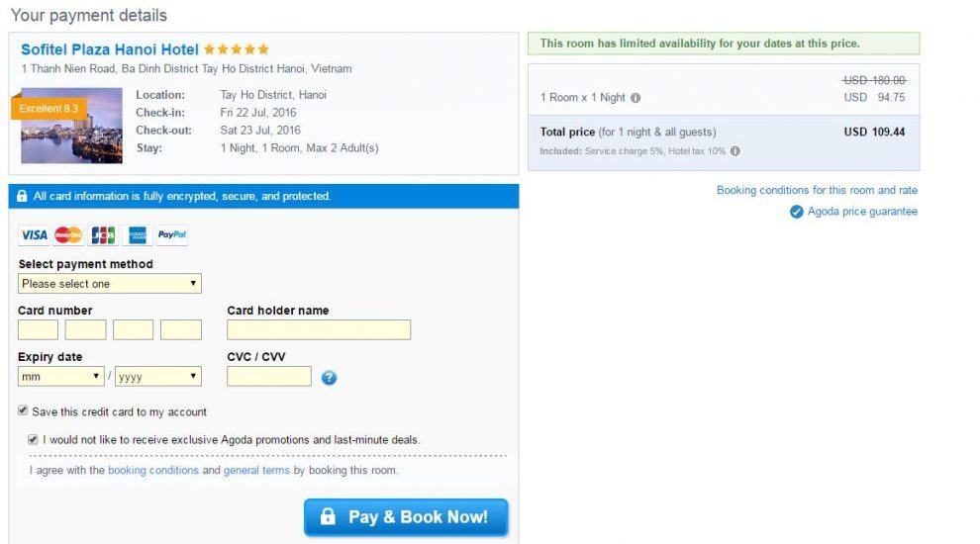Open Booking conditions for this room and rate
The height and width of the screenshot is (544, 980).
click(x=817, y=190)
